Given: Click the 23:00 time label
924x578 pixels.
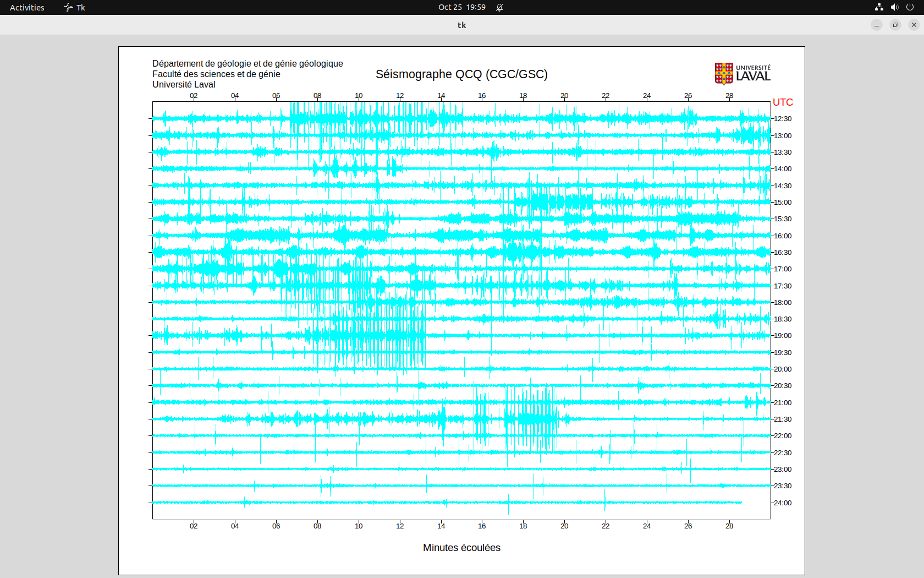Looking at the screenshot, I should (783, 470).
